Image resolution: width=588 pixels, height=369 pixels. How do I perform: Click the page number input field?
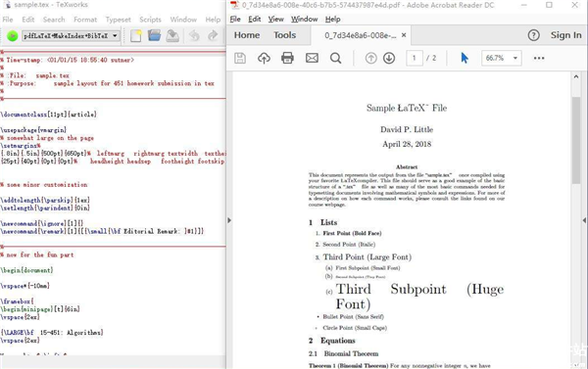[415, 58]
